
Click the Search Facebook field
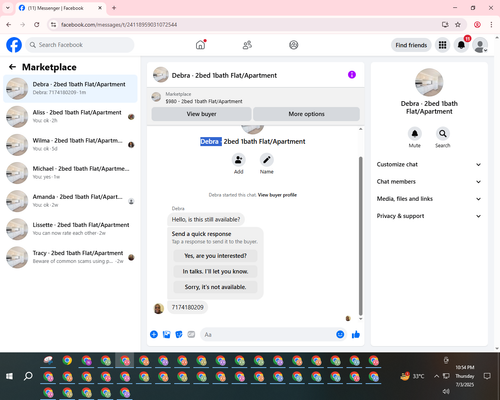[x=80, y=45]
